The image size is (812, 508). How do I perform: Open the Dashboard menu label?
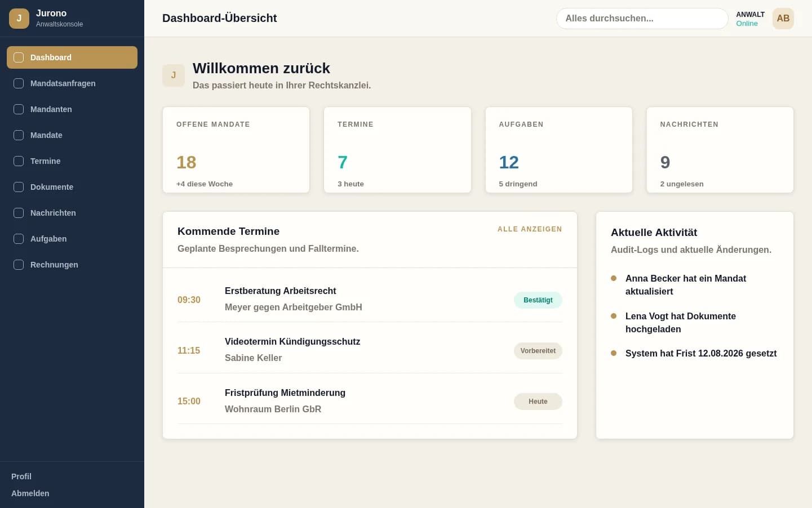tap(51, 57)
